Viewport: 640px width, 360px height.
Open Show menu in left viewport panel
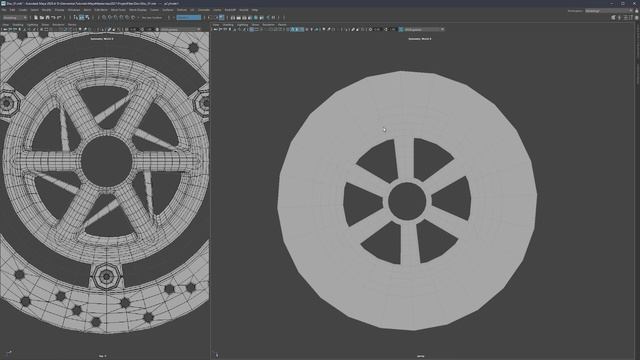tap(45, 24)
